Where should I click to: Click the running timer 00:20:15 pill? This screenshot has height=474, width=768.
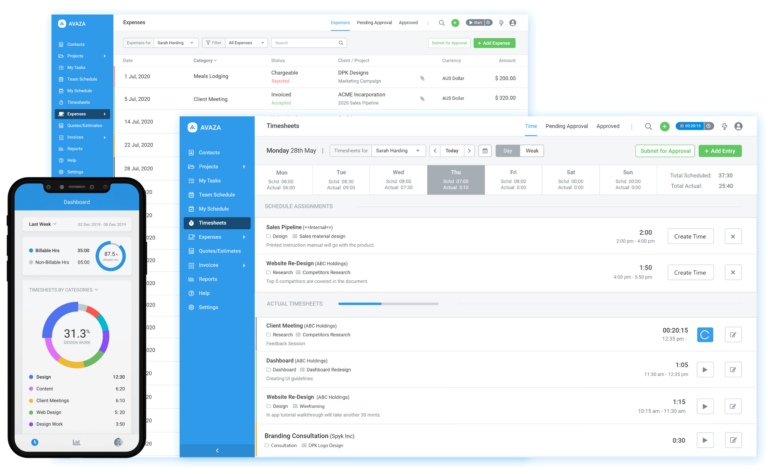[x=695, y=126]
